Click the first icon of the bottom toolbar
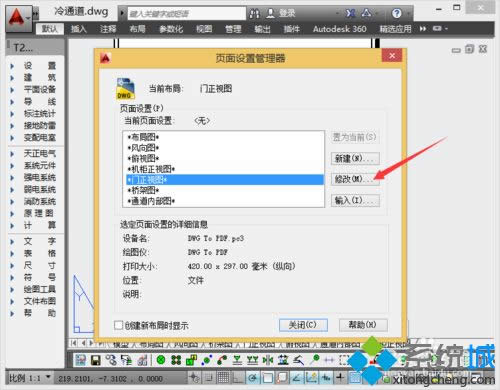 (81, 360)
